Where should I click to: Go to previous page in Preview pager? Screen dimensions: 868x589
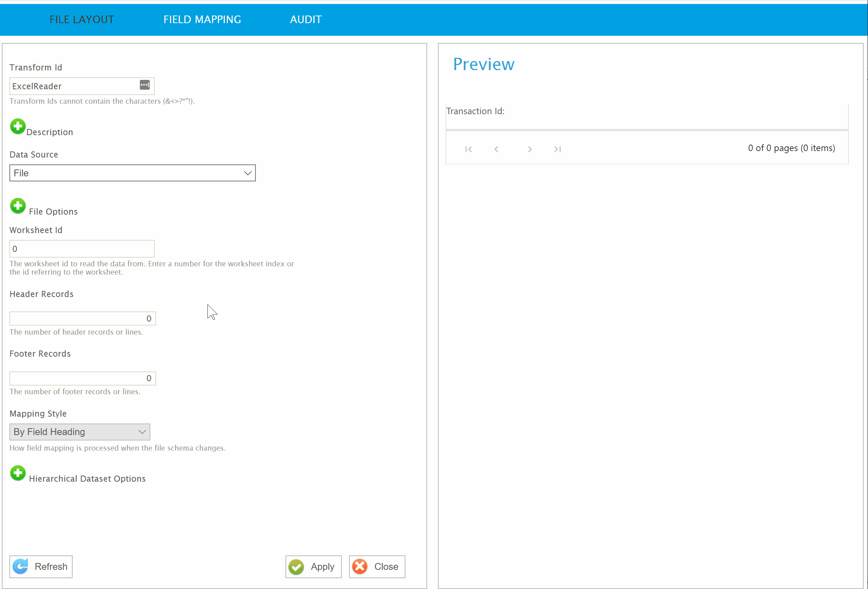[x=497, y=149]
